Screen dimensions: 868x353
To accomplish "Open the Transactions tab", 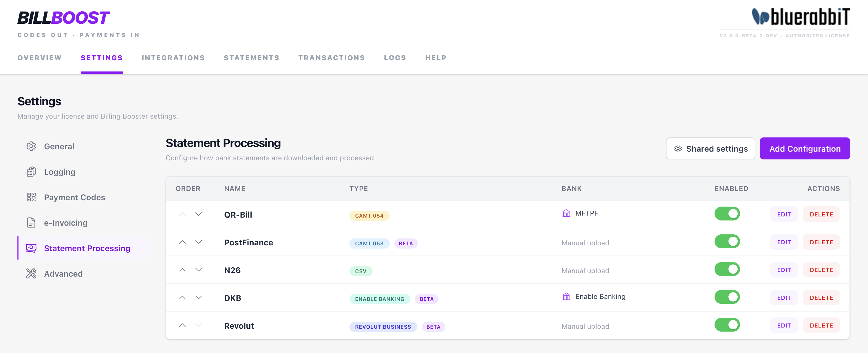I will [332, 58].
